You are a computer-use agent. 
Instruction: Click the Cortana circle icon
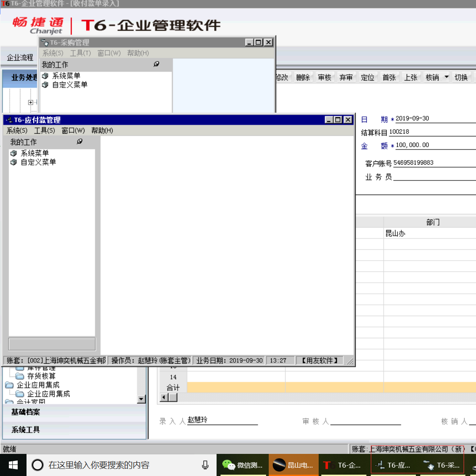(x=38, y=465)
